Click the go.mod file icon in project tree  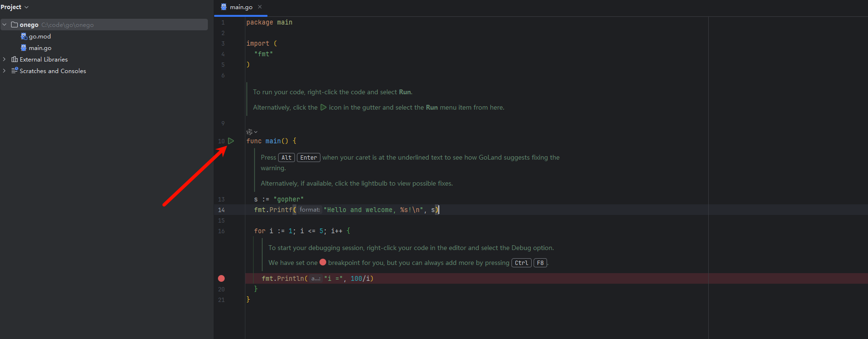24,37
